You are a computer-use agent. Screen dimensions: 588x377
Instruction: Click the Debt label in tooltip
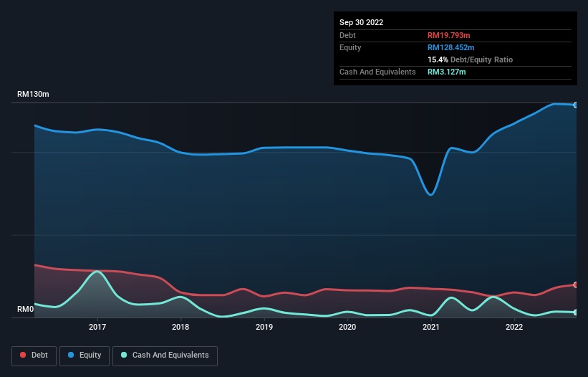tap(347, 35)
